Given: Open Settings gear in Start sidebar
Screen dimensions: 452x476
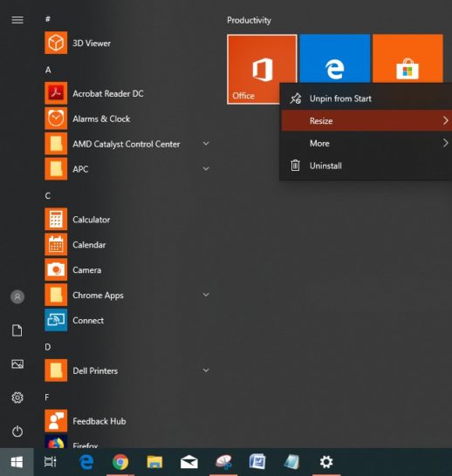Looking at the screenshot, I should click(17, 398).
